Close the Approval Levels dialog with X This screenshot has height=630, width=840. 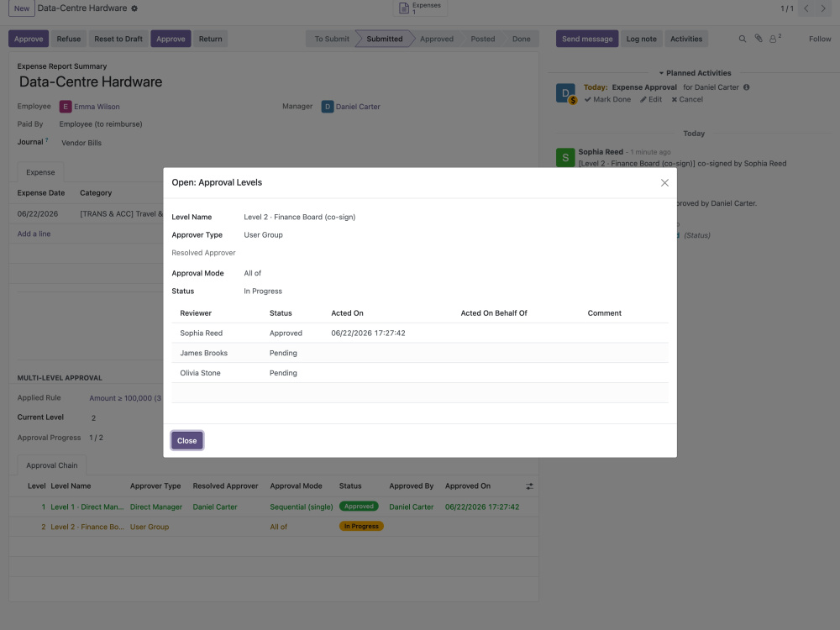pyautogui.click(x=664, y=182)
